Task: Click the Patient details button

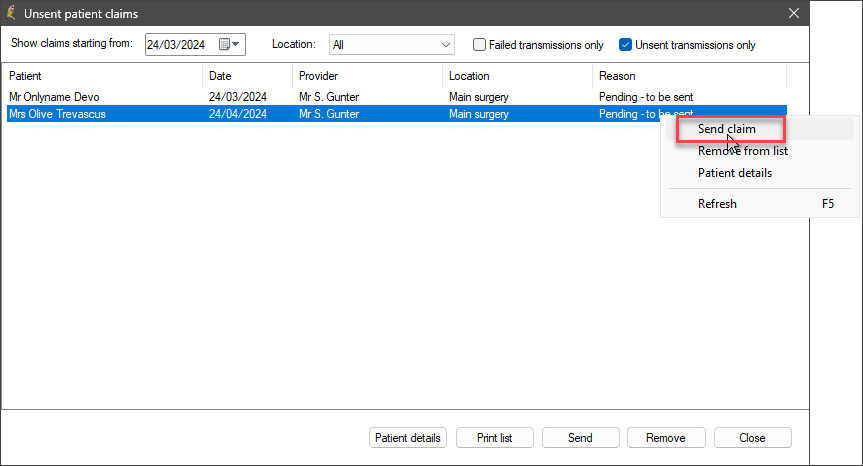Action: point(408,438)
